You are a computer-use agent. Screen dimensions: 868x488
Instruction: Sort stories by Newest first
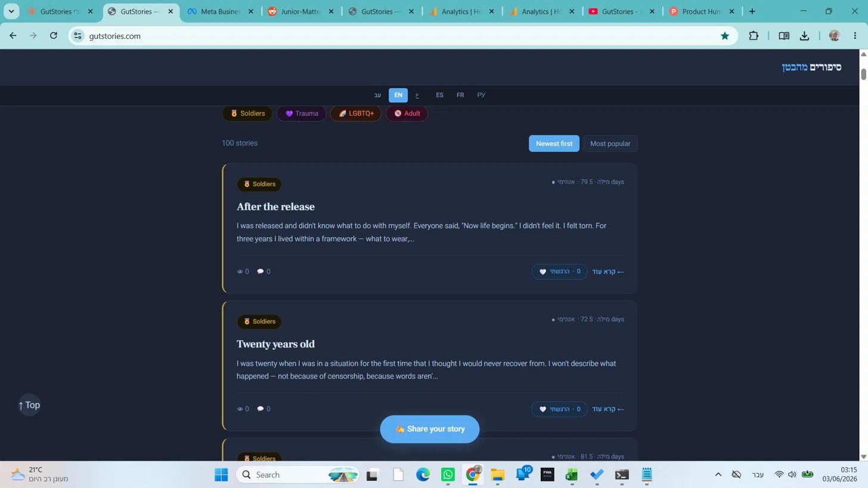[554, 144]
